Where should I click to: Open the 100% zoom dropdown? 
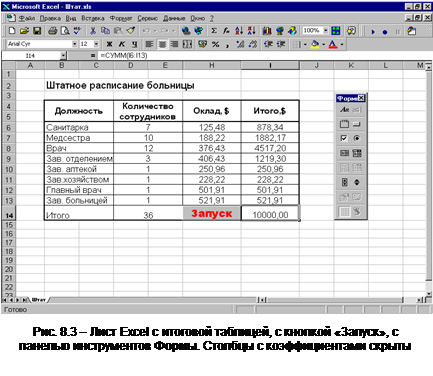pos(326,31)
